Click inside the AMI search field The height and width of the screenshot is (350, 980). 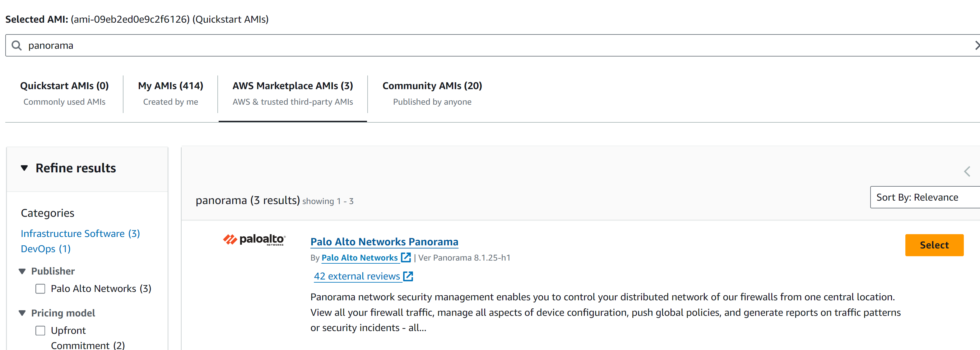tap(457, 46)
